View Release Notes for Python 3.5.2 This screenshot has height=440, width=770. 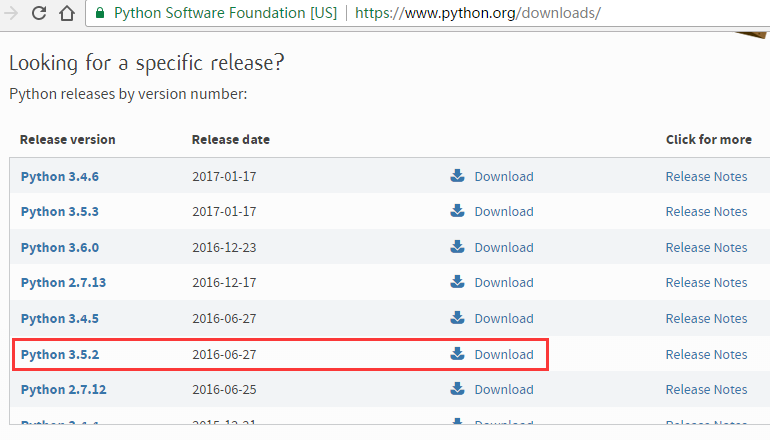pyautogui.click(x=706, y=355)
